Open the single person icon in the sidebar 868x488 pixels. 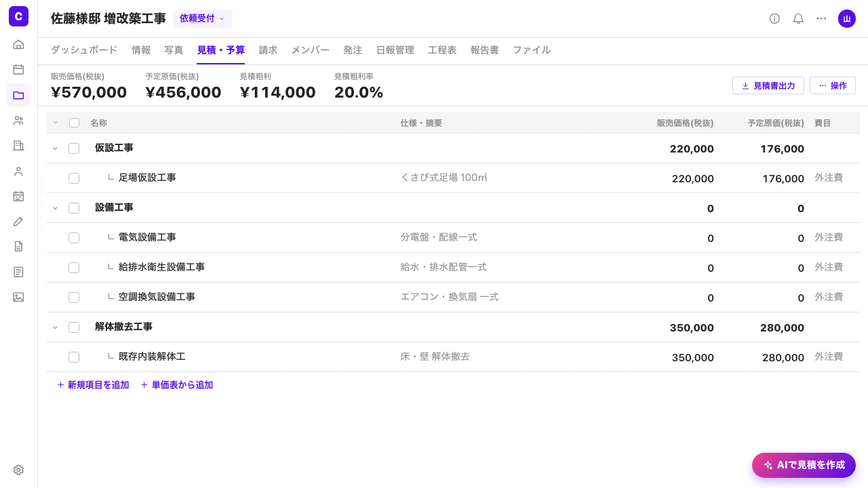click(18, 171)
